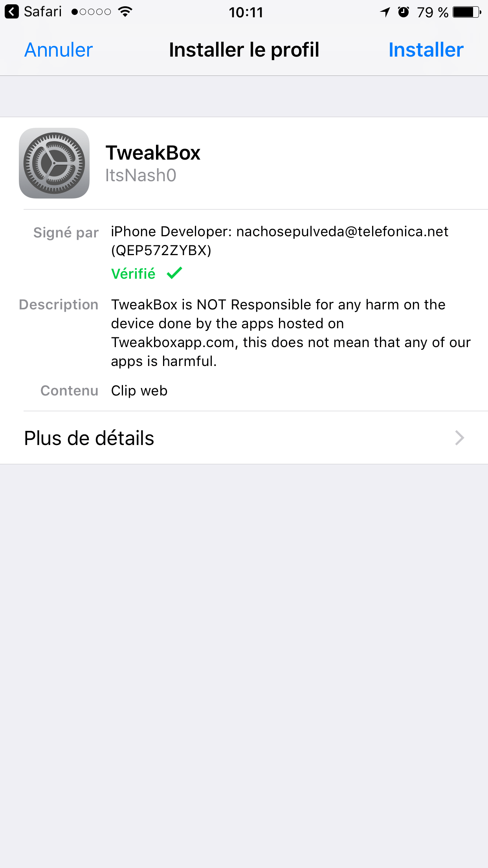The height and width of the screenshot is (868, 488).
Task: Tap the signer email nachosepulveda@telefonica.net
Action: [342, 232]
